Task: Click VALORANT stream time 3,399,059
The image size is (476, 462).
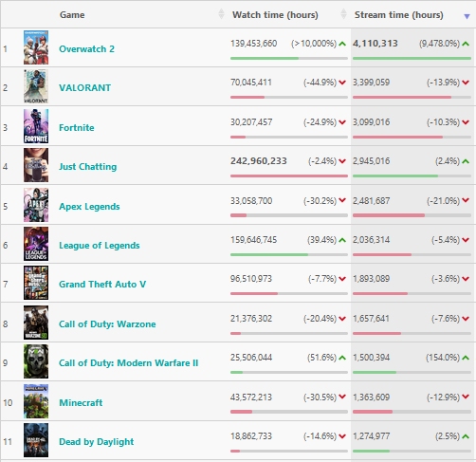Action: 371,83
